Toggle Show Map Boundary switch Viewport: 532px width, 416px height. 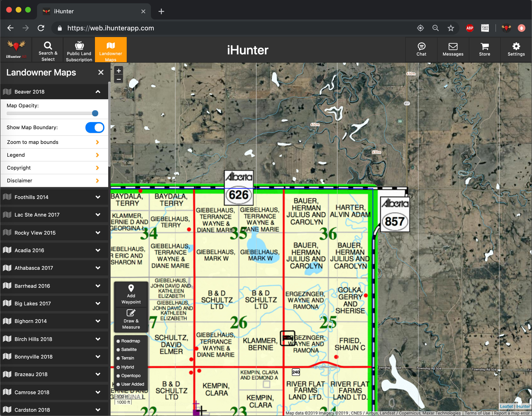(x=95, y=128)
